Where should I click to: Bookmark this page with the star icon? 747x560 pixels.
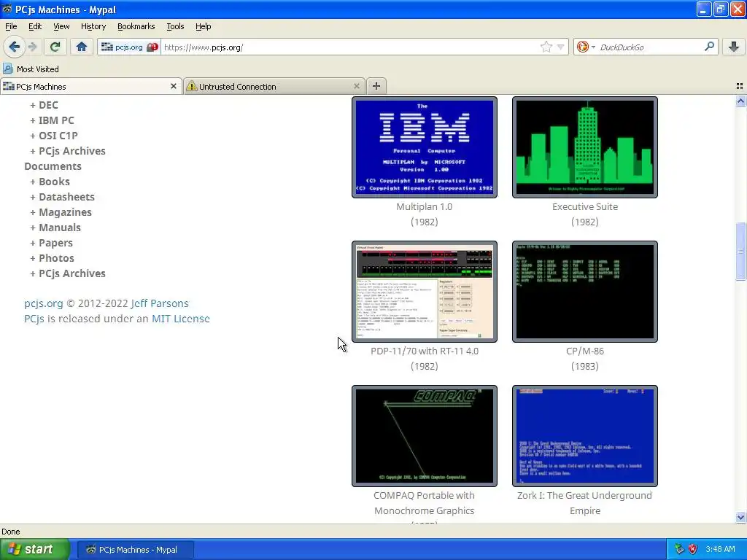pyautogui.click(x=546, y=47)
